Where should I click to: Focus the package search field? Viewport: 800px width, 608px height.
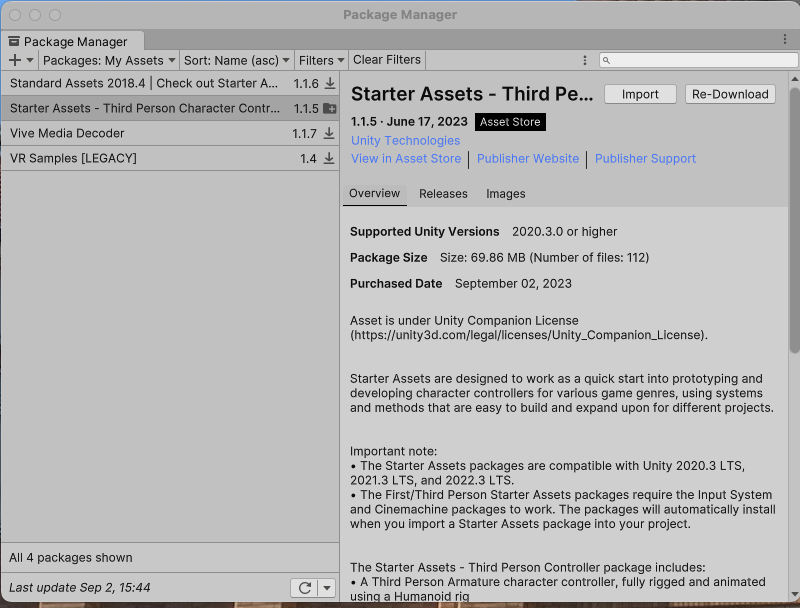coord(700,61)
